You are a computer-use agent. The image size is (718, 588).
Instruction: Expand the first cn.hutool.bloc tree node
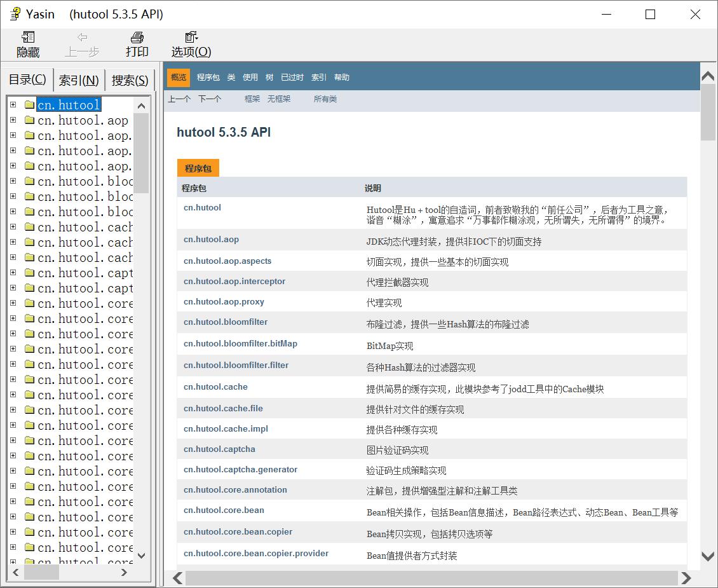[x=13, y=181]
